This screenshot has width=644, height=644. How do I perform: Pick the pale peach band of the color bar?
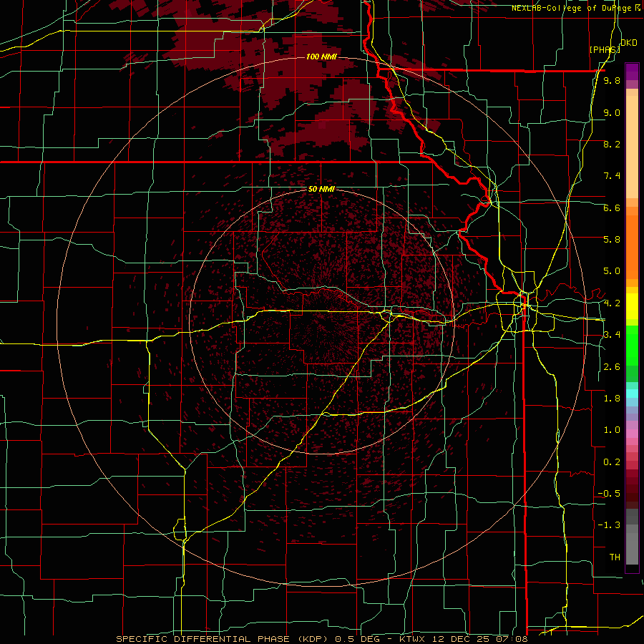[x=632, y=146]
